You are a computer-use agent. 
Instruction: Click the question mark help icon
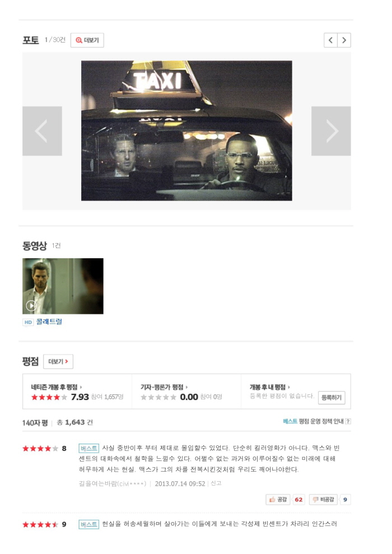coord(348,421)
